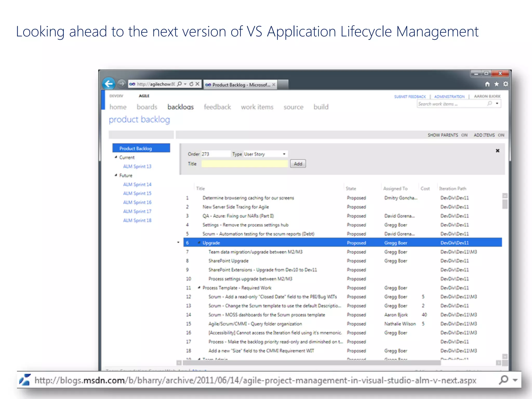Toggle Add Items ON setting
Image resolution: width=532 pixels, height=399 pixels.
(x=489, y=135)
